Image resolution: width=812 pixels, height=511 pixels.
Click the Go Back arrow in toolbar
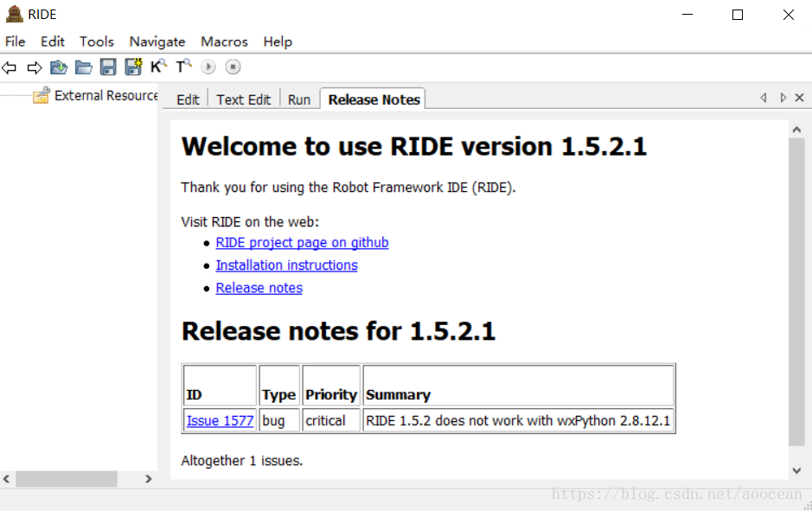pyautogui.click(x=10, y=67)
